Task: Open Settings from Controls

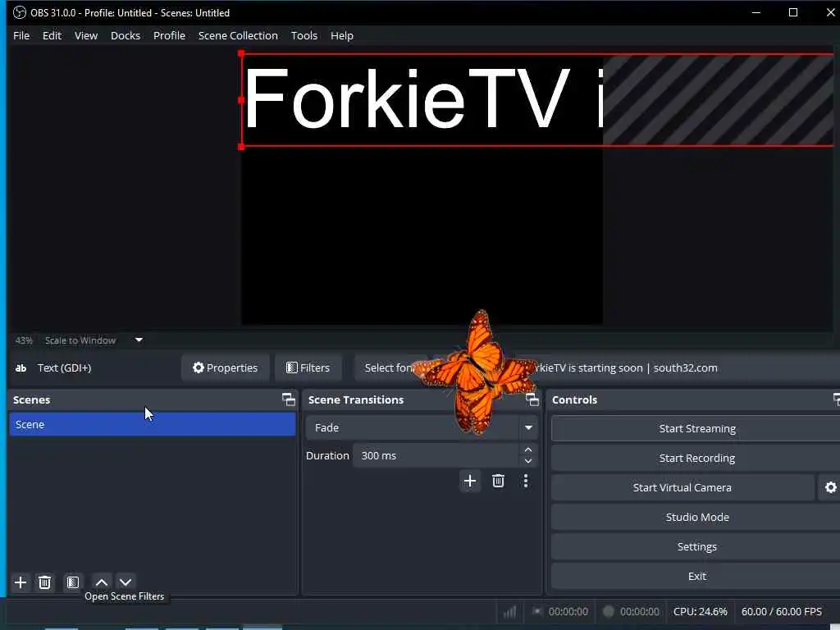Action: point(696,546)
